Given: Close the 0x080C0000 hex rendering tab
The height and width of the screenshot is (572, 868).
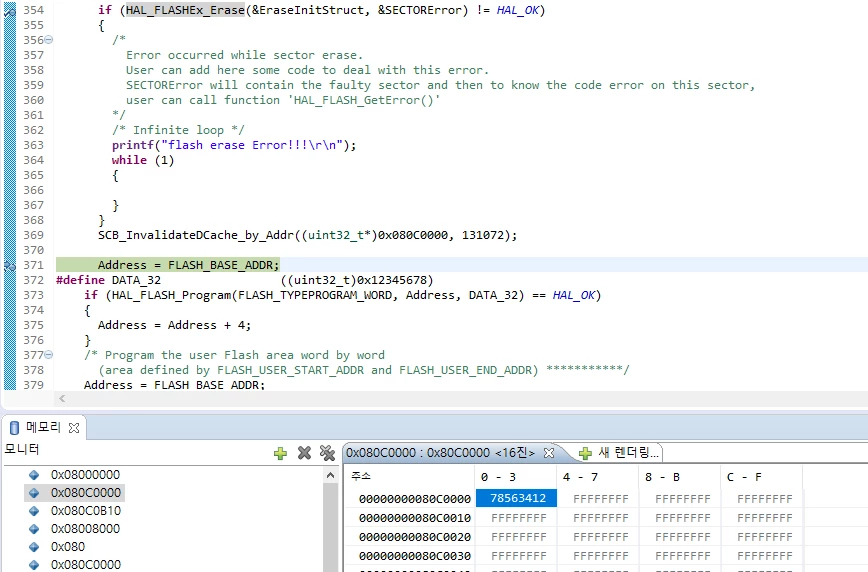Looking at the screenshot, I should tap(549, 453).
